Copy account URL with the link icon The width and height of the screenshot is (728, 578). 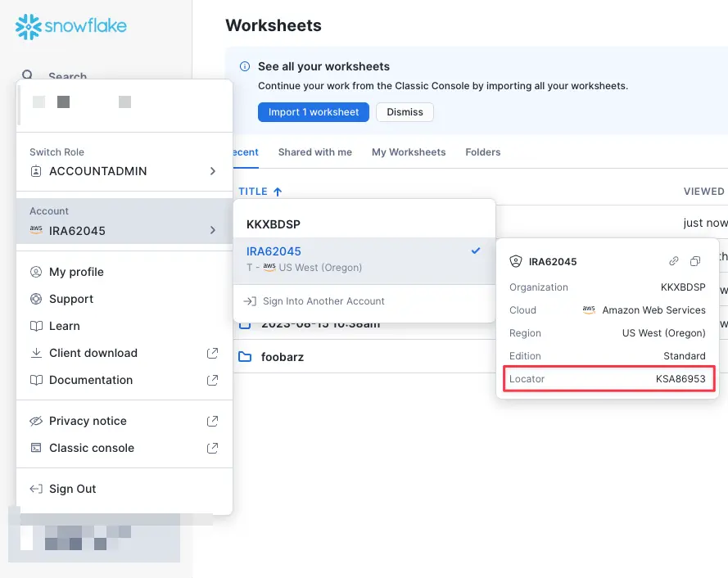pyautogui.click(x=673, y=261)
